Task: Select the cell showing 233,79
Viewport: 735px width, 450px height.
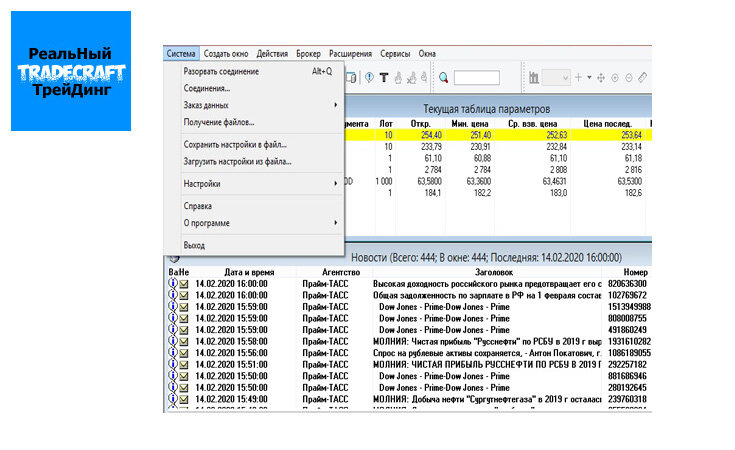Action: [x=420, y=147]
